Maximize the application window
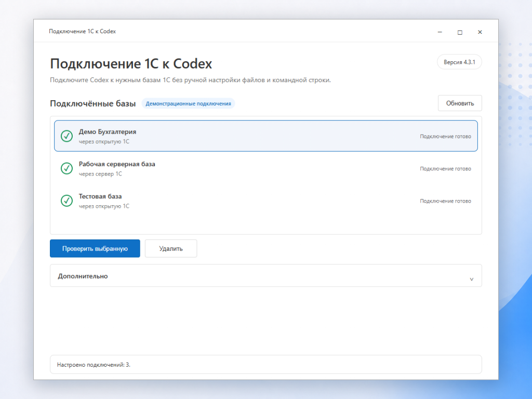 pyautogui.click(x=460, y=32)
